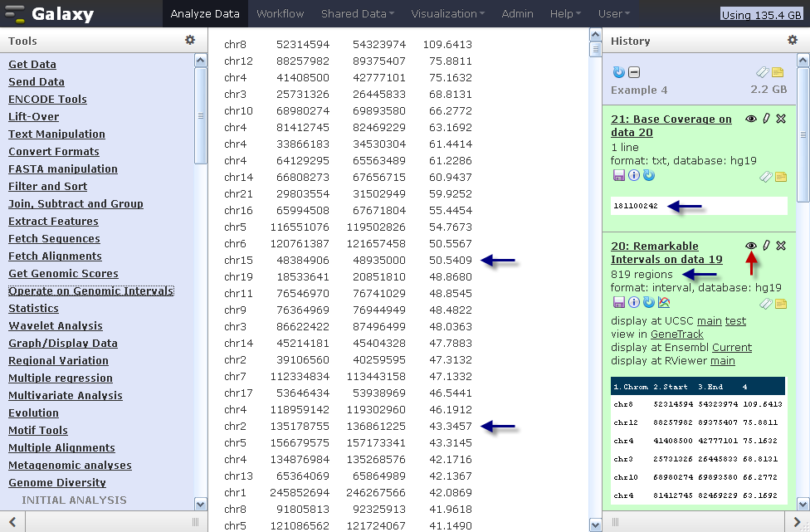
Task: Select the Example 4 history name
Action: point(639,90)
